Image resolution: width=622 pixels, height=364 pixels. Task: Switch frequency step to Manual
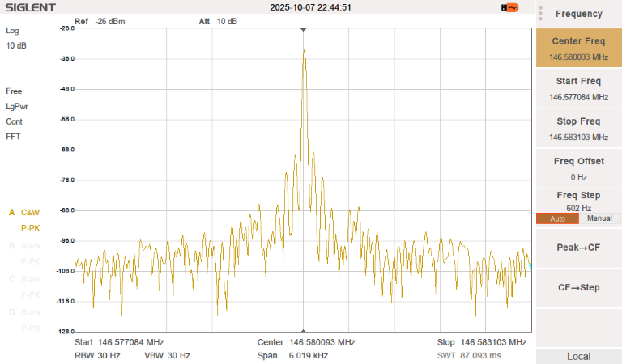pyautogui.click(x=599, y=218)
